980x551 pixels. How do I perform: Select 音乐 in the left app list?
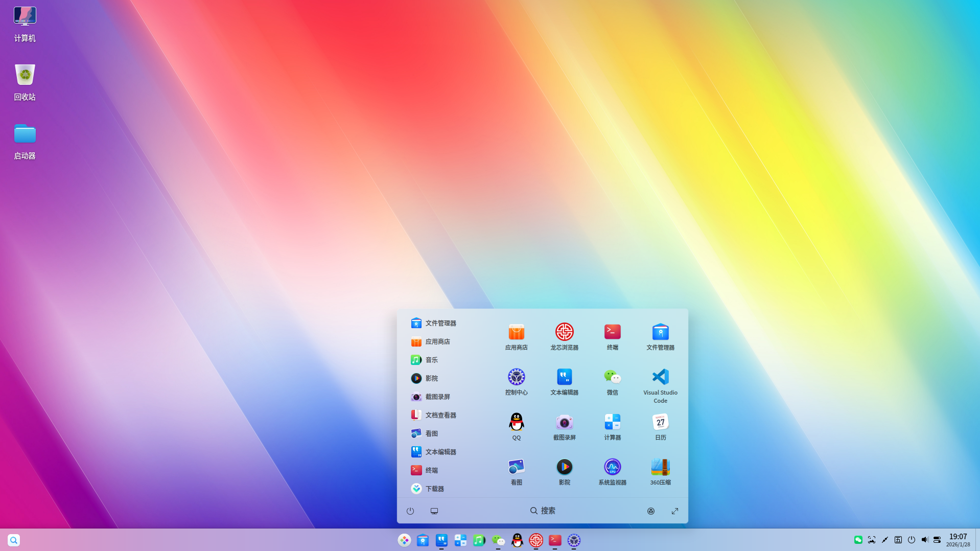coord(431,360)
